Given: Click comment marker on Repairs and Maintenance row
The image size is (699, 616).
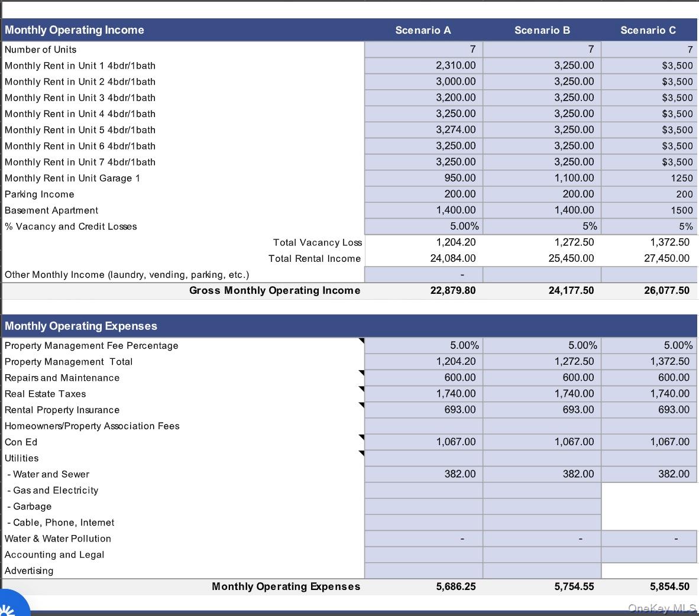Looking at the screenshot, I should pyautogui.click(x=361, y=373).
